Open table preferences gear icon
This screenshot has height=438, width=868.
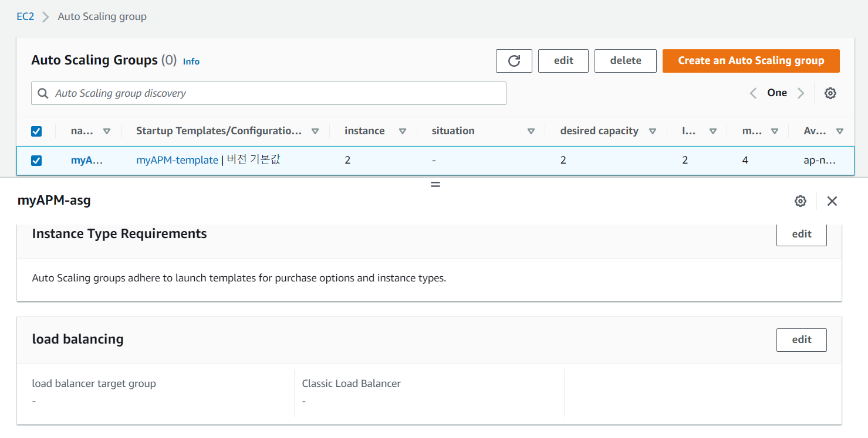pos(830,93)
